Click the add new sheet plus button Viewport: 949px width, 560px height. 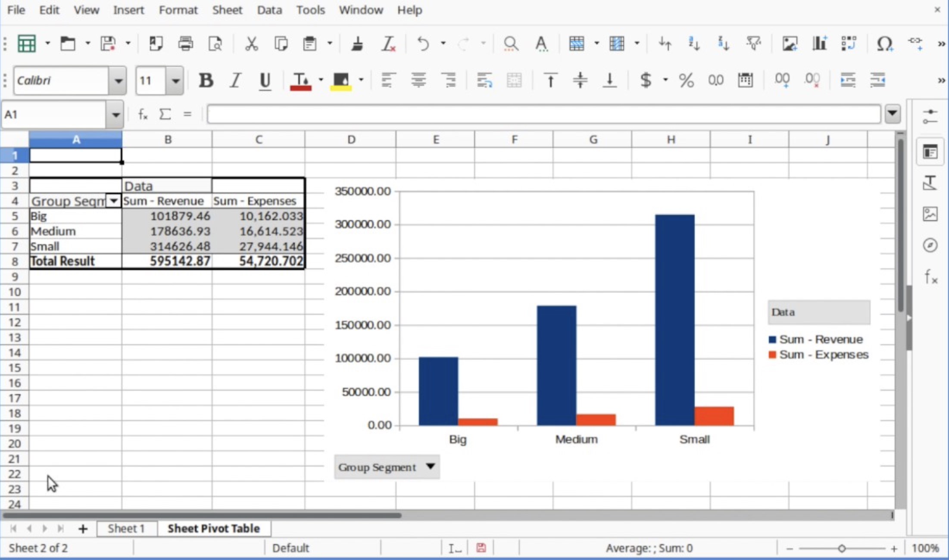click(83, 529)
